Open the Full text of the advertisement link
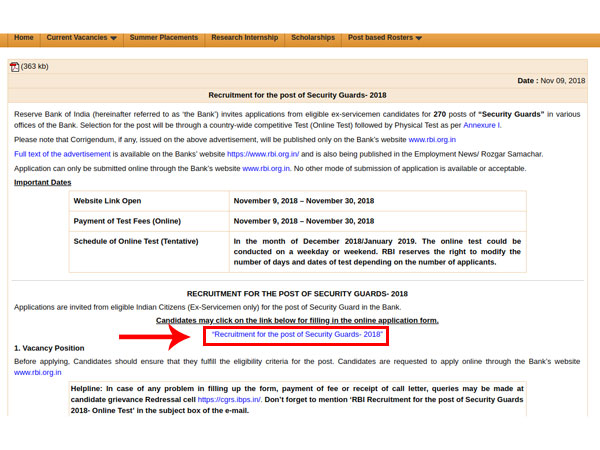The height and width of the screenshot is (450, 600). click(x=62, y=154)
